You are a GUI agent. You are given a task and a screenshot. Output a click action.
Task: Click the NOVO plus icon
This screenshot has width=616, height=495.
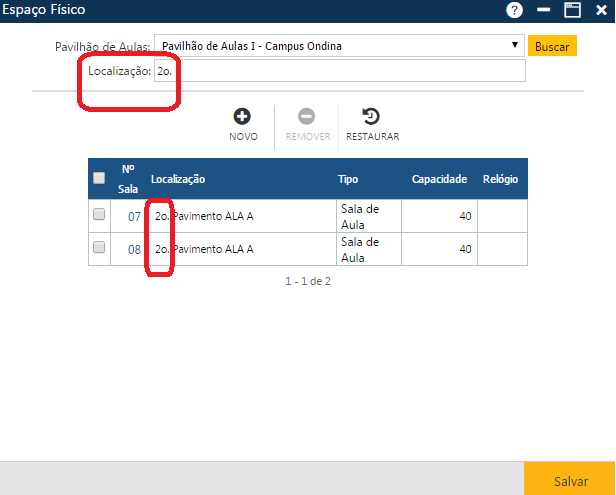point(243,116)
